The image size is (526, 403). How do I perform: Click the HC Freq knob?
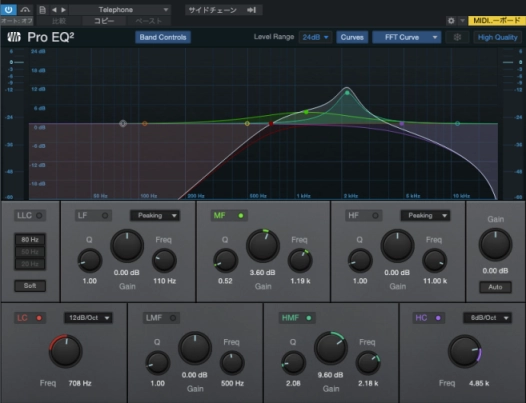465,351
